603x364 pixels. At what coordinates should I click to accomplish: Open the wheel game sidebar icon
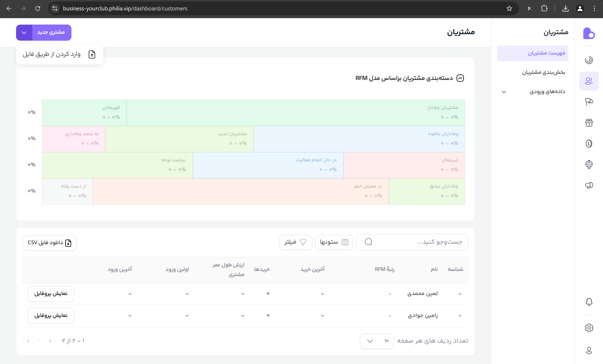[589, 164]
